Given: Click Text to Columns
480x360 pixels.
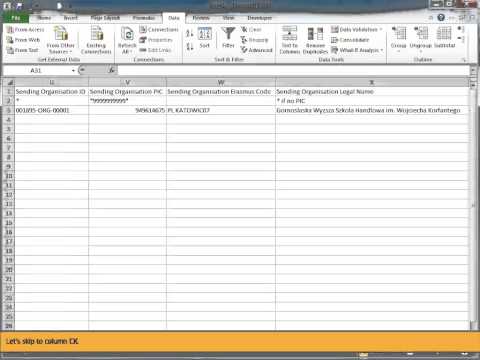Looking at the screenshot, I should tap(289, 40).
